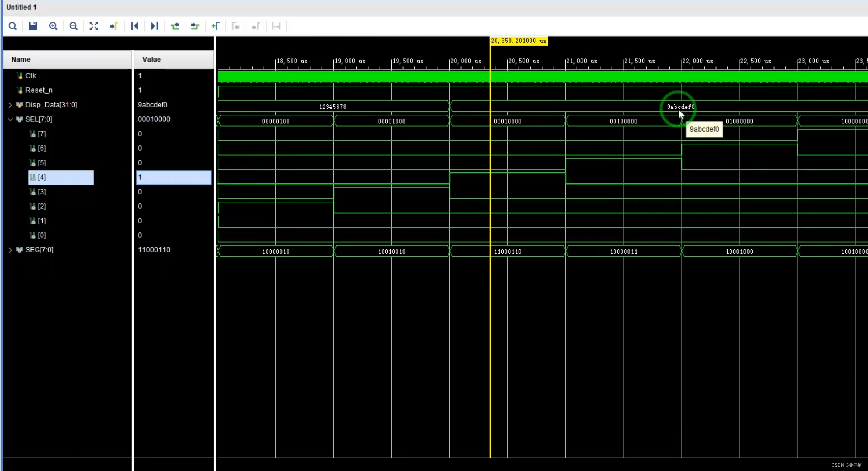This screenshot has width=868, height=471.
Task: Select the SEL[7:0] signal name
Action: point(39,119)
